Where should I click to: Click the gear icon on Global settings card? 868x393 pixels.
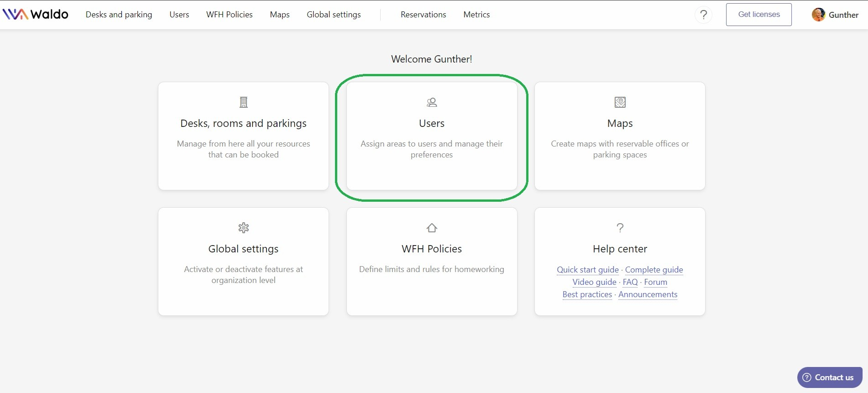click(244, 228)
